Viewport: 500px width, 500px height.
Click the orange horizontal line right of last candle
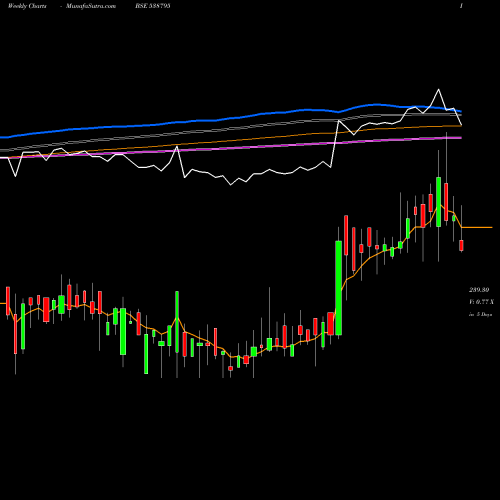coord(477,227)
